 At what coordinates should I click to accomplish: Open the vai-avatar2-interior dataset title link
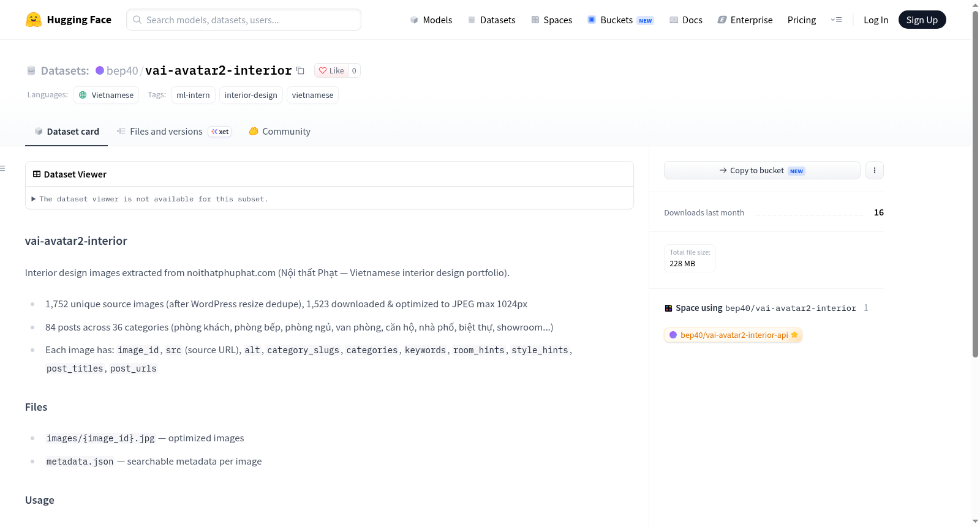219,70
